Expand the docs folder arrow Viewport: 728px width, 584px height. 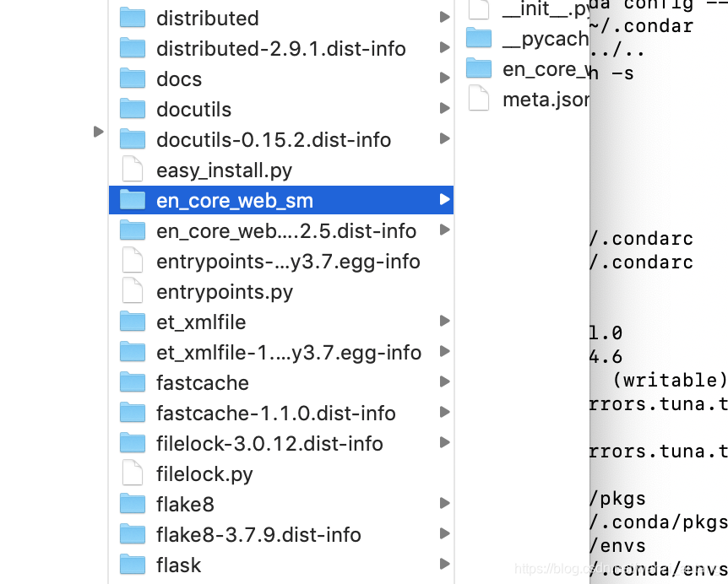444,78
